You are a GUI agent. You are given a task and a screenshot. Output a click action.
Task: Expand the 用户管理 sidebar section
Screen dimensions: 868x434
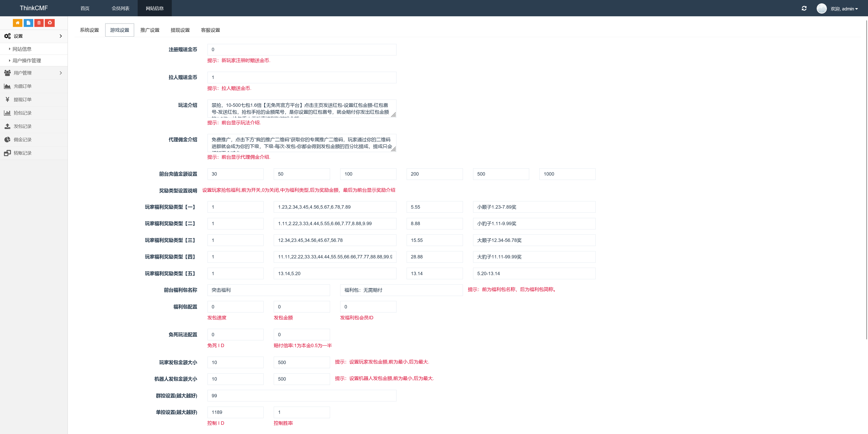tap(34, 73)
